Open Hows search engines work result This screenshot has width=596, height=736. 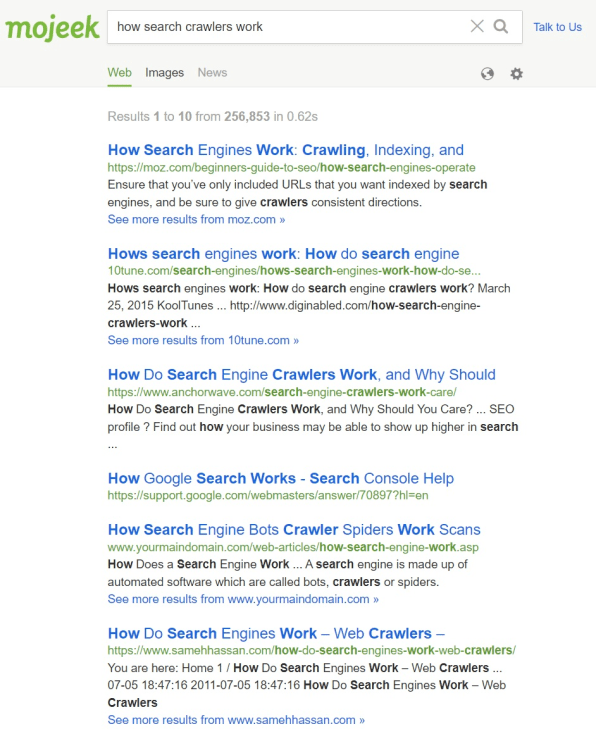[283, 253]
